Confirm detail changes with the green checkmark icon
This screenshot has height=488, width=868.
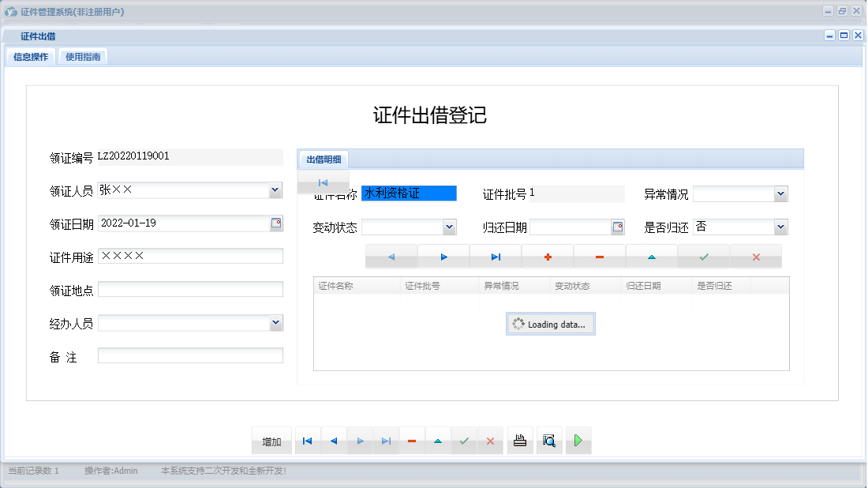704,256
